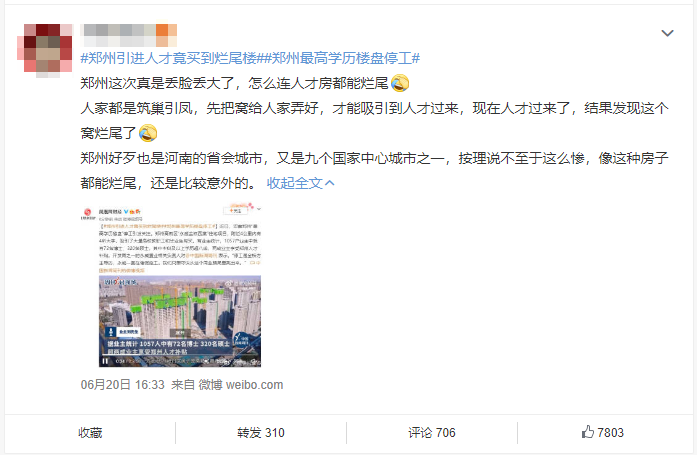Click the video progress bar in the screenshot
This screenshot has height=455, width=697.
(180, 357)
